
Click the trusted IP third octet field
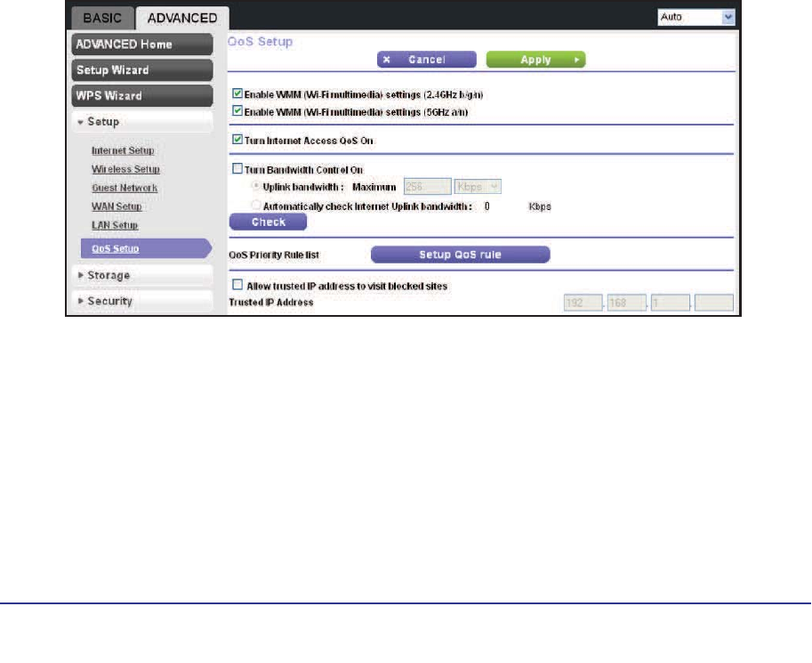(x=670, y=303)
